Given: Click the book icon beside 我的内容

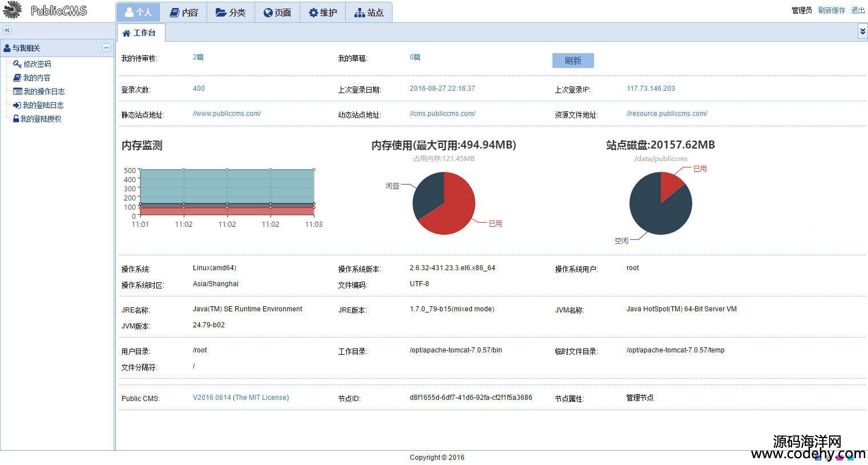Looking at the screenshot, I should 17,78.
